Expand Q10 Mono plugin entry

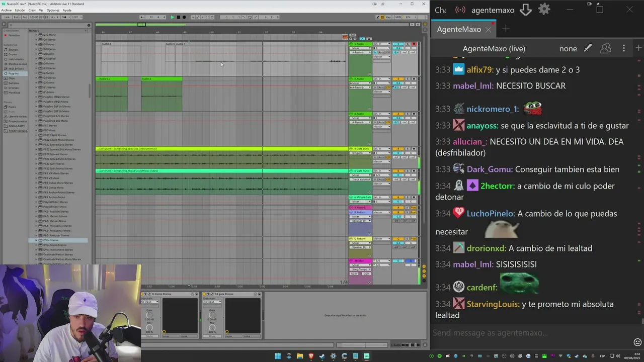tap(36, 35)
